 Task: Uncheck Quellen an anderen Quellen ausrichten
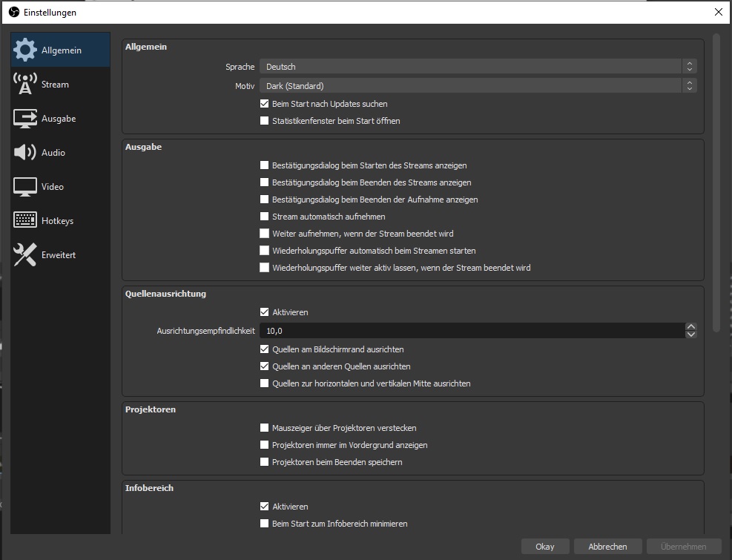[x=264, y=366]
